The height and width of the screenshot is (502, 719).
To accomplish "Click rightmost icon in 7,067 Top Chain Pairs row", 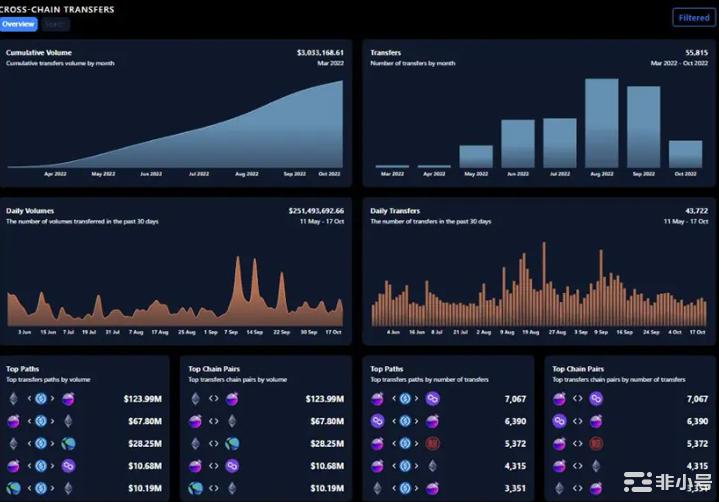I will (x=596, y=399).
